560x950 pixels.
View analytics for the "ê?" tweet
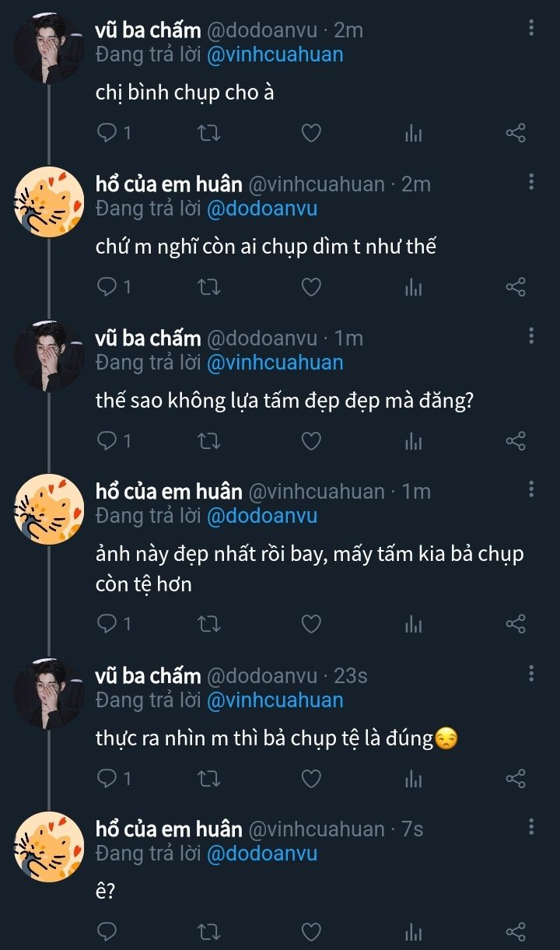pyautogui.click(x=413, y=931)
